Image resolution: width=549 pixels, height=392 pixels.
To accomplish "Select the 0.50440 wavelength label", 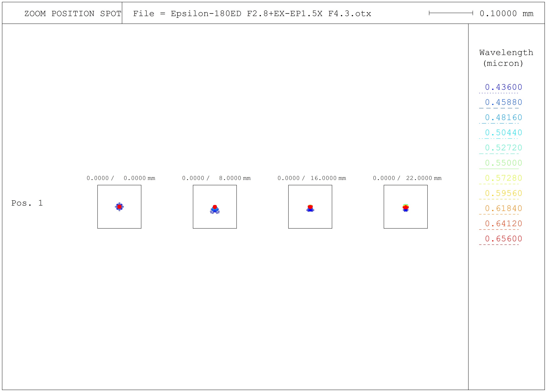I will 503,133.
